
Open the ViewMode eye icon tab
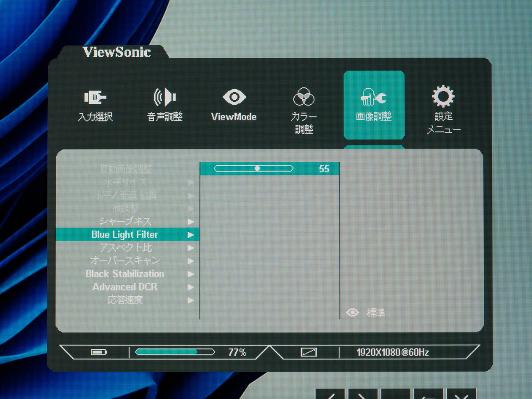[234, 106]
